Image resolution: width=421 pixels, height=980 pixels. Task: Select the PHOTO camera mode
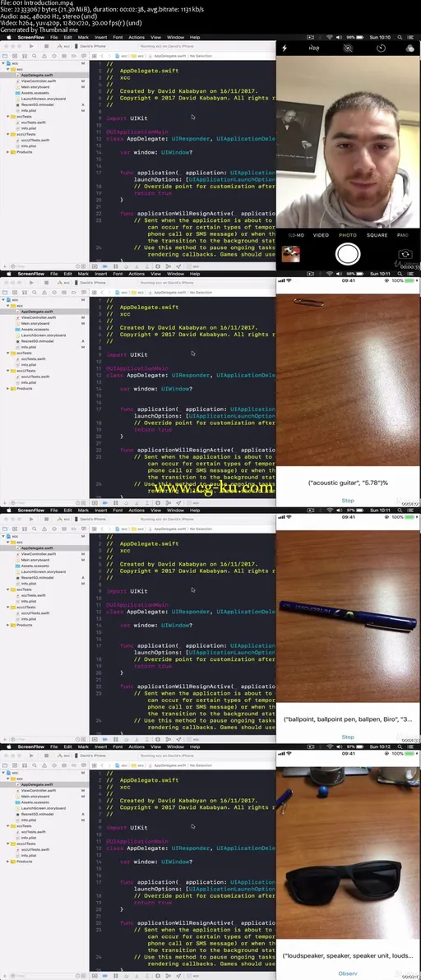[347, 236]
